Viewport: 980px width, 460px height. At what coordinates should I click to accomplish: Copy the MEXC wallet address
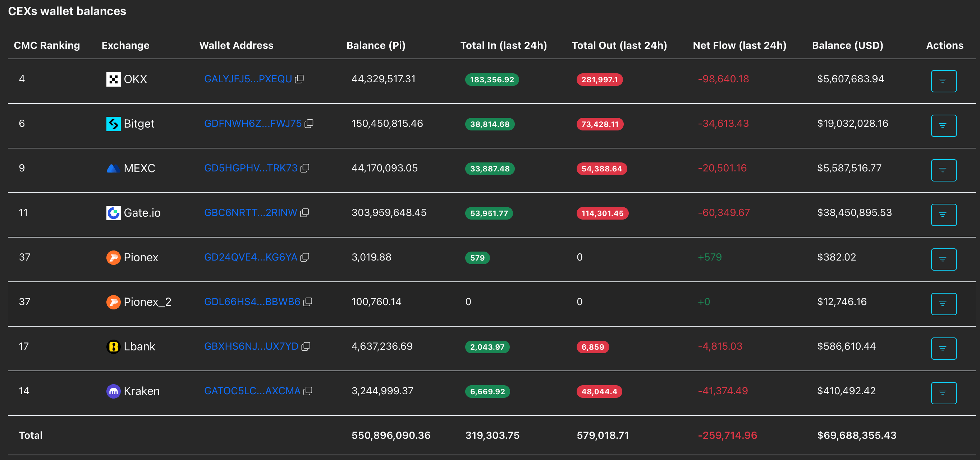[x=305, y=168]
